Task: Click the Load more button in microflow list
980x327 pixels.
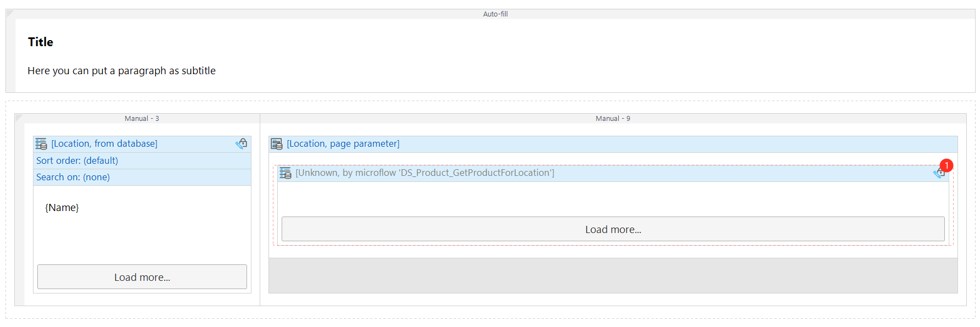Action: coord(613,229)
